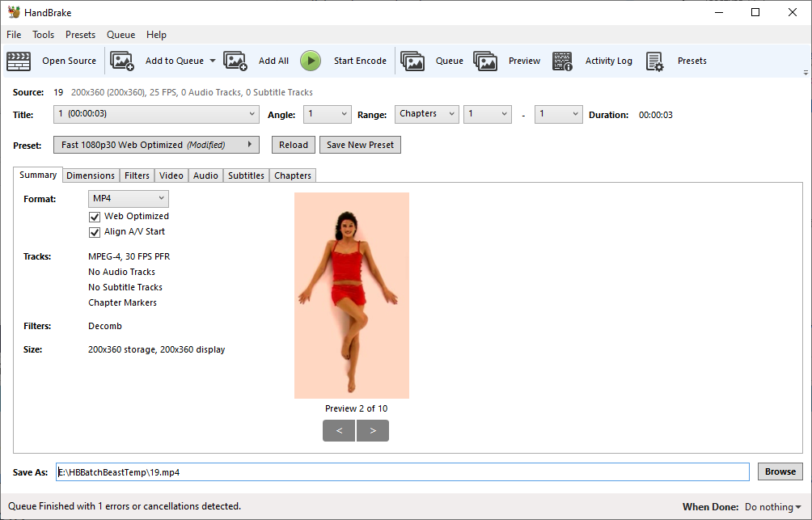812x520 pixels.
Task: Open the Queue icon in toolbar
Action: click(412, 61)
